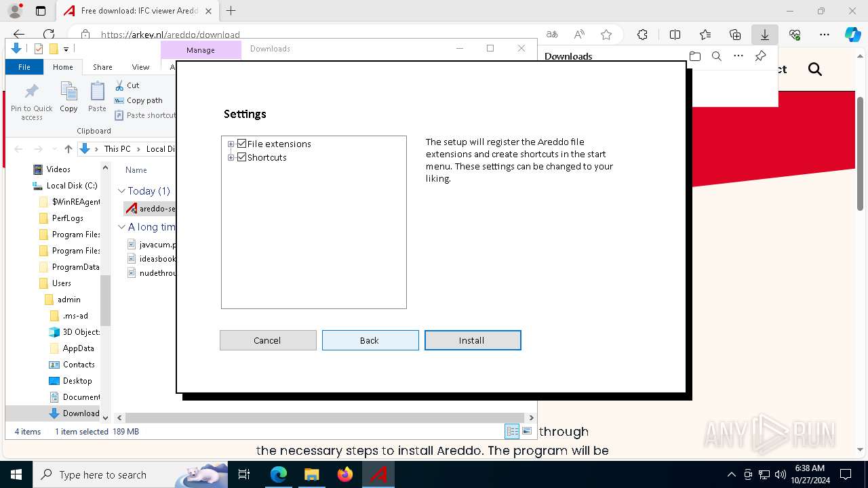Open Edge Collections icon

coord(735,35)
